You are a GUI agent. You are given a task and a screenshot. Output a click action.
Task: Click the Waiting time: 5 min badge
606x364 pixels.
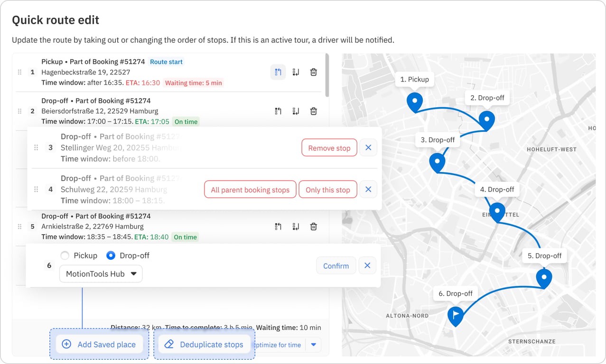[x=193, y=83]
